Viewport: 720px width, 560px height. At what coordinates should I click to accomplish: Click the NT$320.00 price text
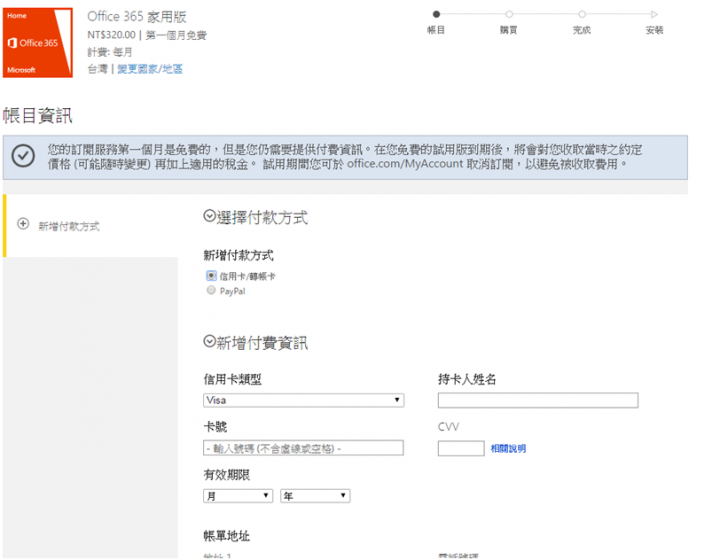[x=112, y=35]
